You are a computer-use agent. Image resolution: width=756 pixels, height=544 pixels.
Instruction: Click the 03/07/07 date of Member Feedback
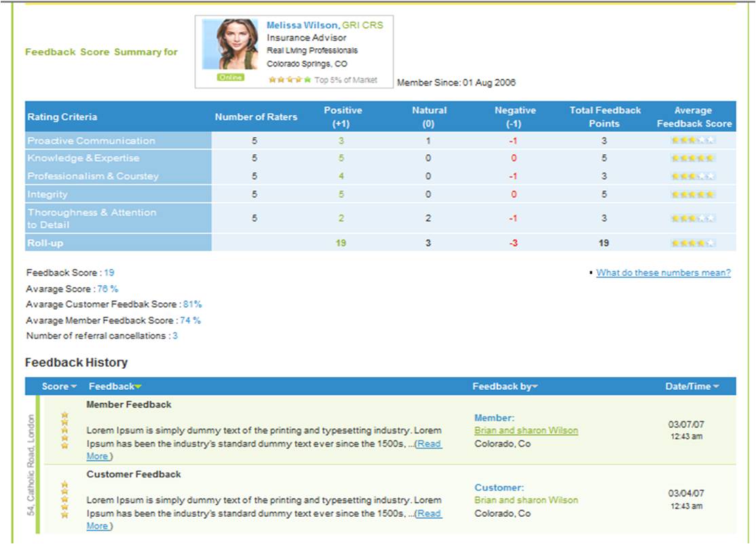point(686,424)
